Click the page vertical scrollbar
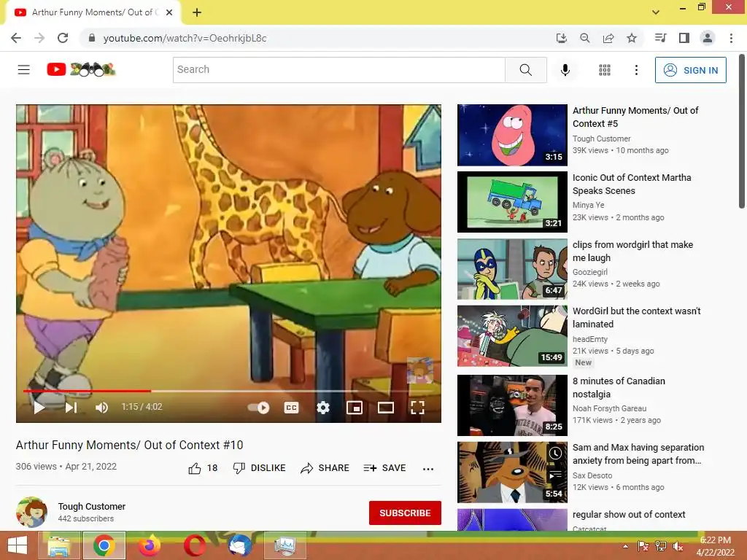 click(742, 131)
